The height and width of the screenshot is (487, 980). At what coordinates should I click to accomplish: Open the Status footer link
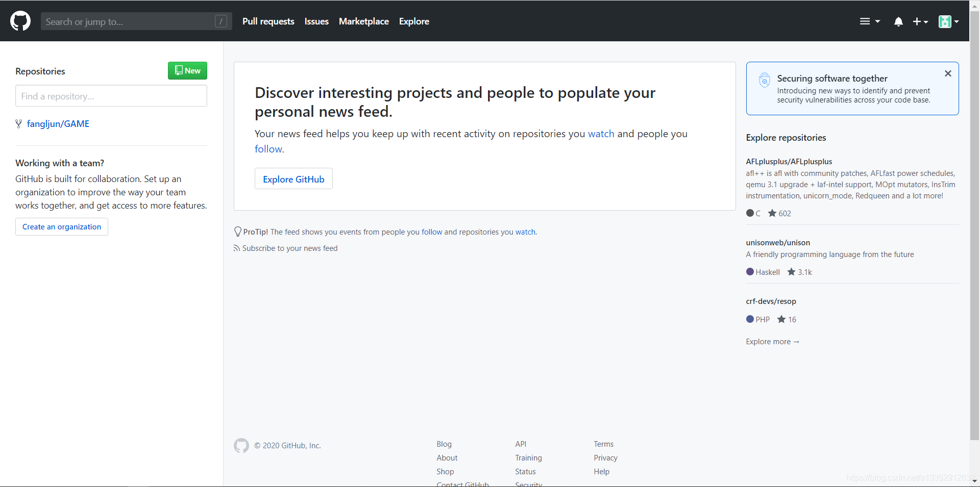point(525,472)
